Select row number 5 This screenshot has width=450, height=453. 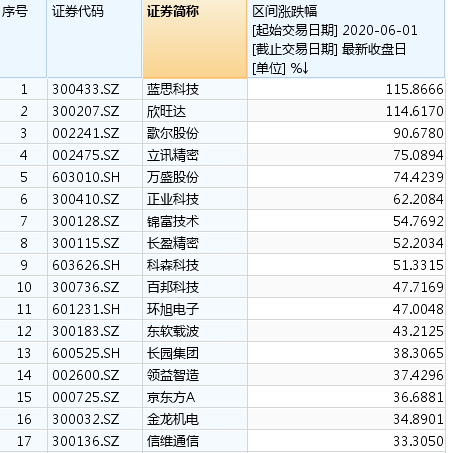[24, 177]
